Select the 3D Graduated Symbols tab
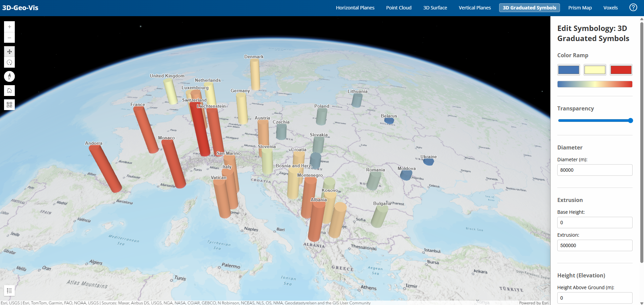This screenshot has height=305, width=644. point(529,8)
